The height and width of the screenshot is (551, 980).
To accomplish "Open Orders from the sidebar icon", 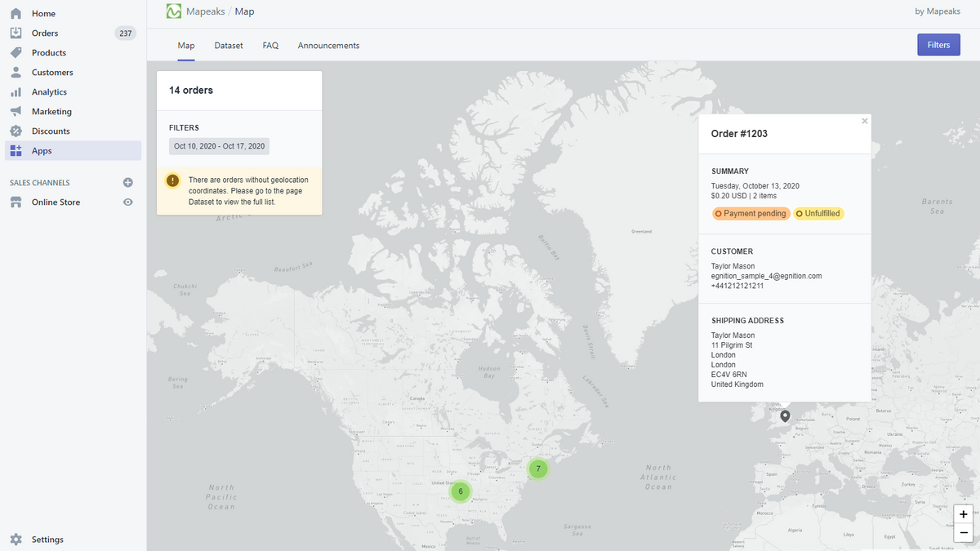I will (16, 33).
